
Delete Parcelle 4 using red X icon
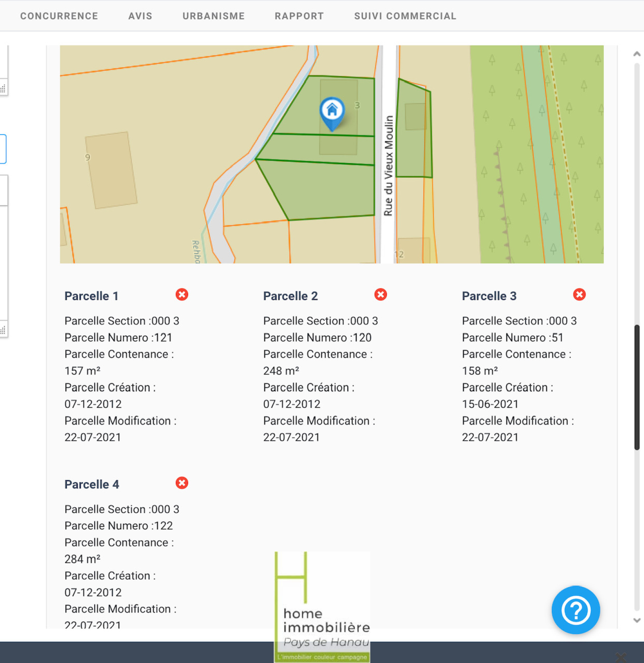182,483
